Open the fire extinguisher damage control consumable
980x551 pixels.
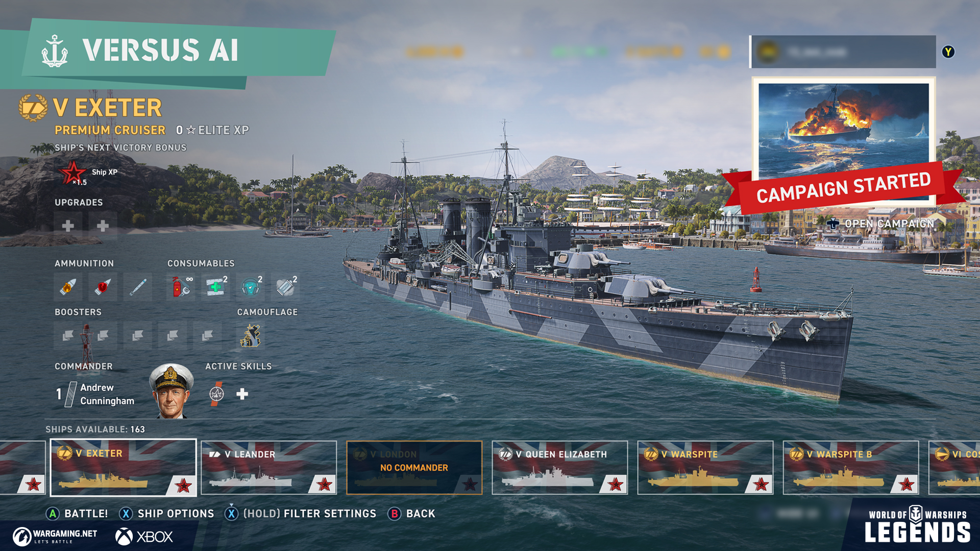click(181, 287)
